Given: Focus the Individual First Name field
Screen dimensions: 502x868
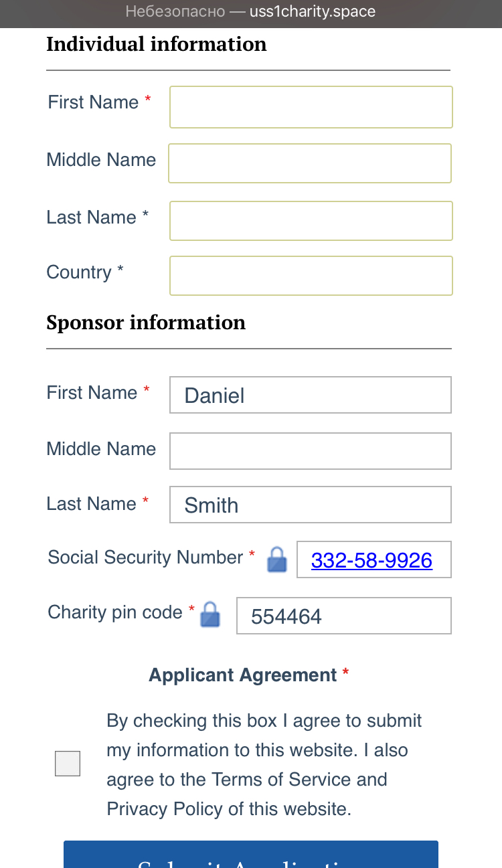Looking at the screenshot, I should point(311,107).
